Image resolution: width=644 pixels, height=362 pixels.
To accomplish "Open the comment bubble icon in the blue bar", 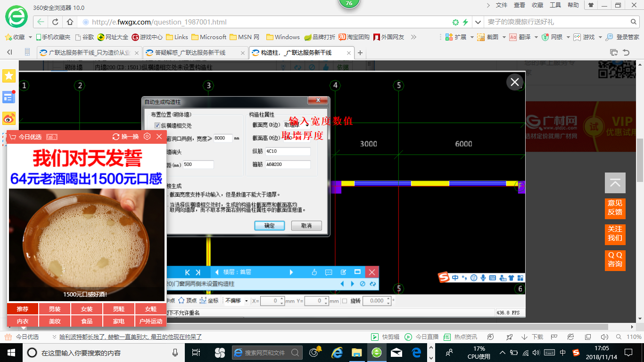I will (329, 272).
